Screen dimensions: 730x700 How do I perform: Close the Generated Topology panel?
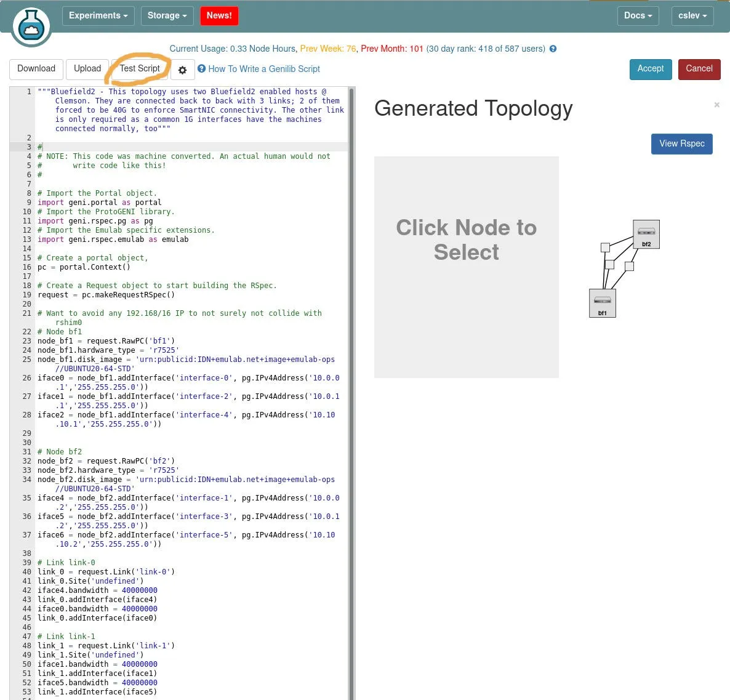tap(716, 105)
